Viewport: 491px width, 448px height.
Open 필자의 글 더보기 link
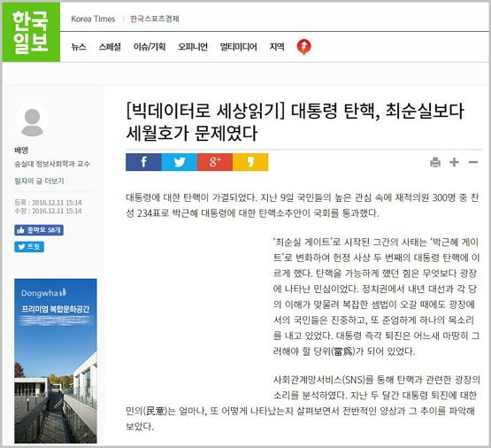point(39,181)
